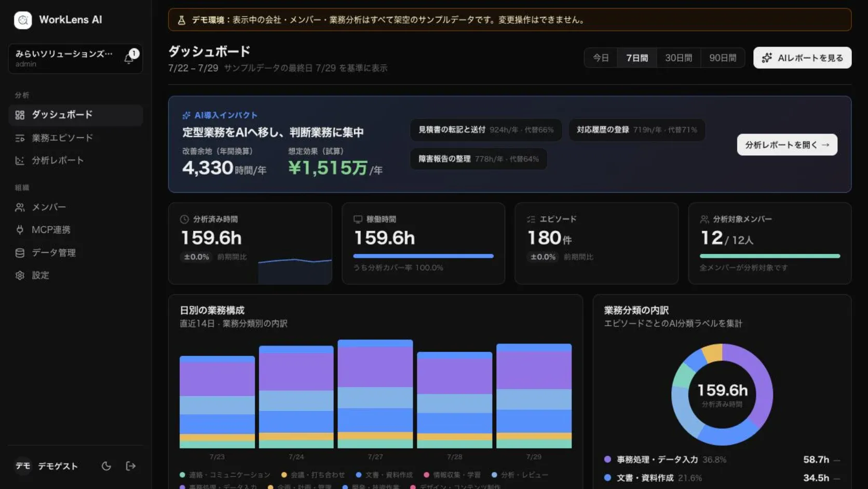
Task: Open the 業務エピソード menu item
Action: tap(76, 138)
